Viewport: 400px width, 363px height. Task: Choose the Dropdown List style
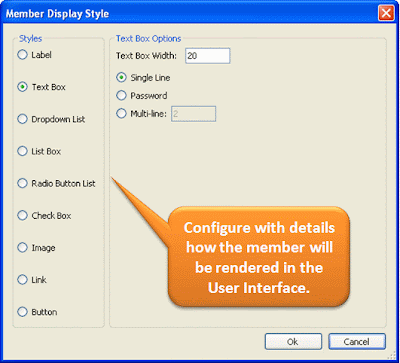point(22,119)
